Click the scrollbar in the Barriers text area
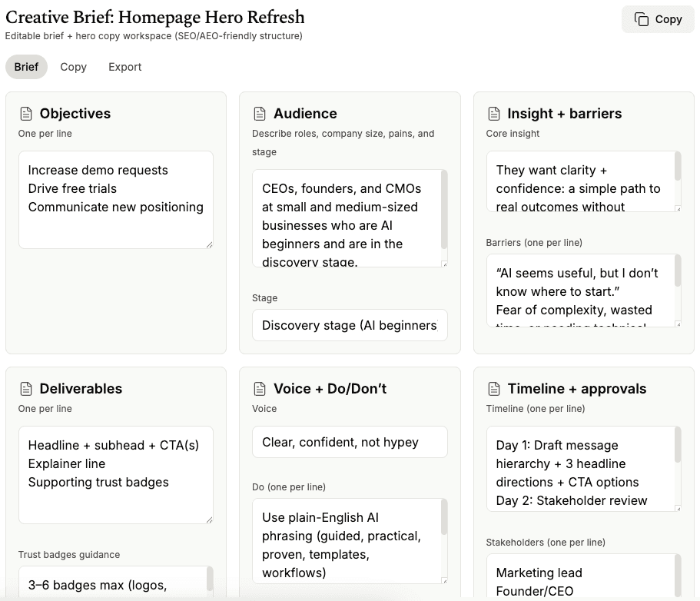 point(678,273)
